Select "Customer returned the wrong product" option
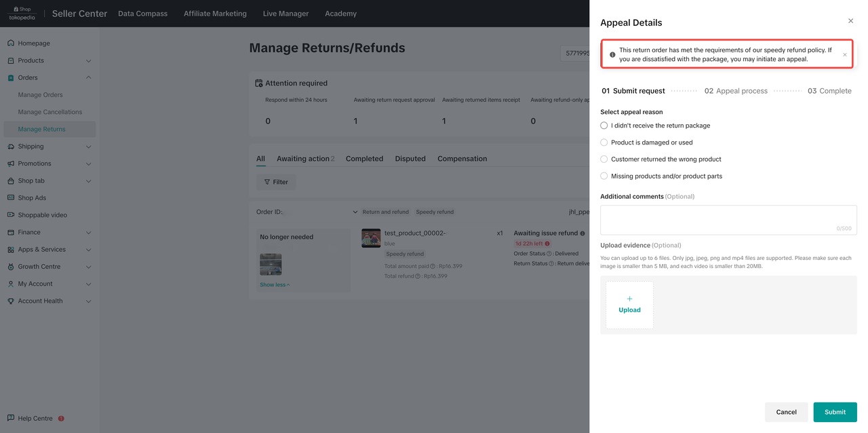Screen dimensions: 868x433 (x=604, y=159)
